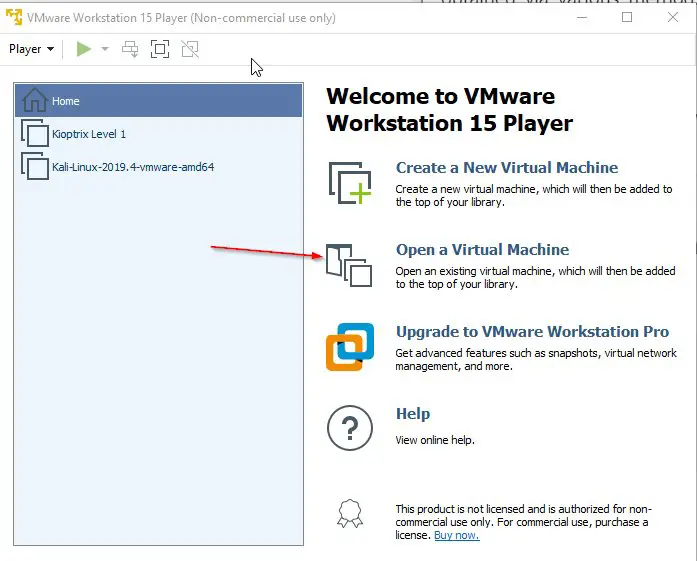The height and width of the screenshot is (561, 697).
Task: Click the Workstation Pro orange-blue logo icon
Action: pyautogui.click(x=350, y=347)
